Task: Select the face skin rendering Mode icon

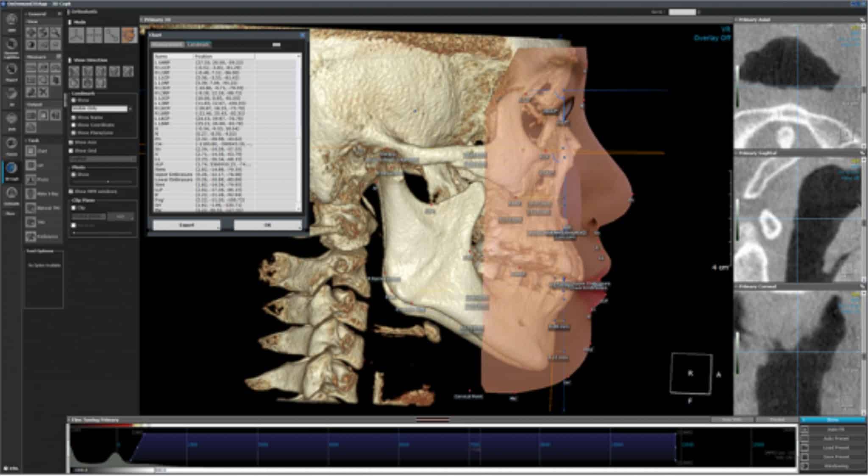Action: point(129,35)
